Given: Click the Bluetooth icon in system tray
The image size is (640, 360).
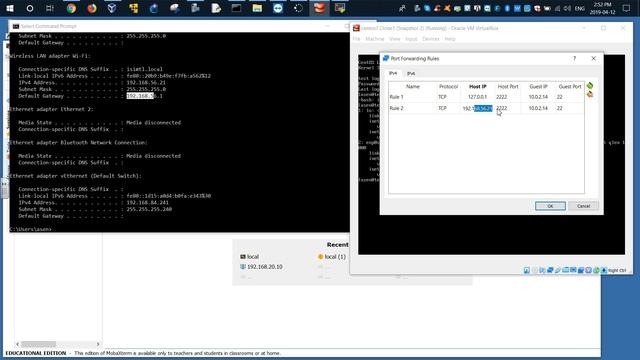Looking at the screenshot, I should 507,8.
